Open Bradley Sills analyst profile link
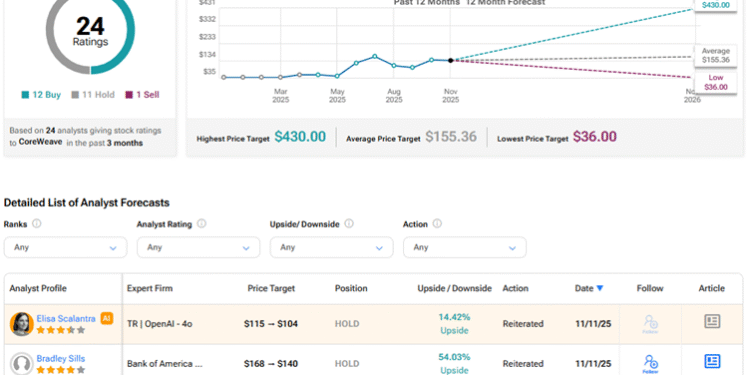750x375 pixels. point(61,358)
